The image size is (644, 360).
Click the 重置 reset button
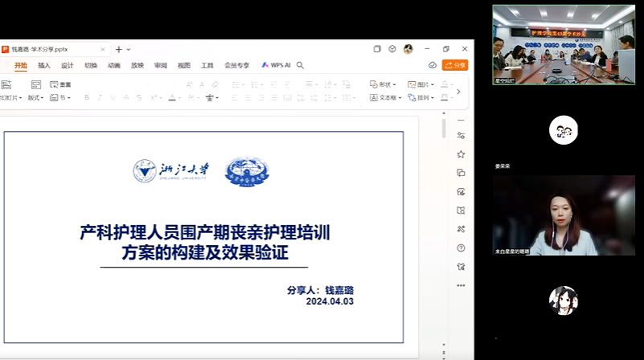[x=61, y=84]
